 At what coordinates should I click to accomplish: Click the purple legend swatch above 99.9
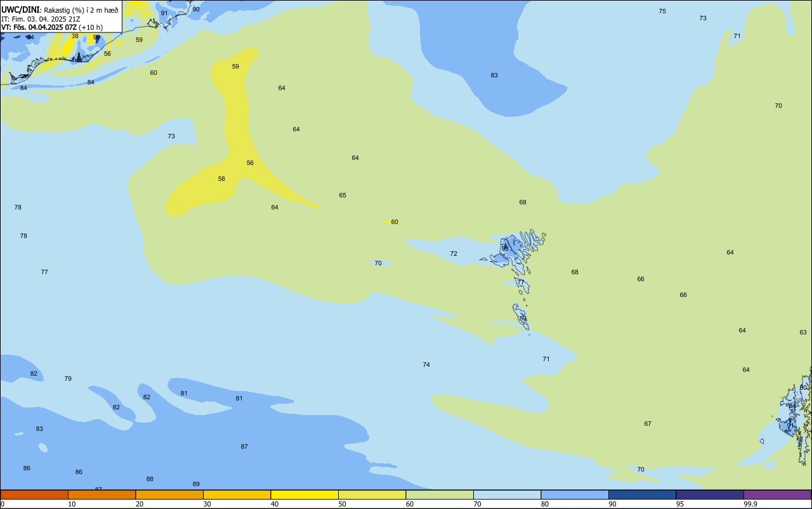(x=778, y=494)
